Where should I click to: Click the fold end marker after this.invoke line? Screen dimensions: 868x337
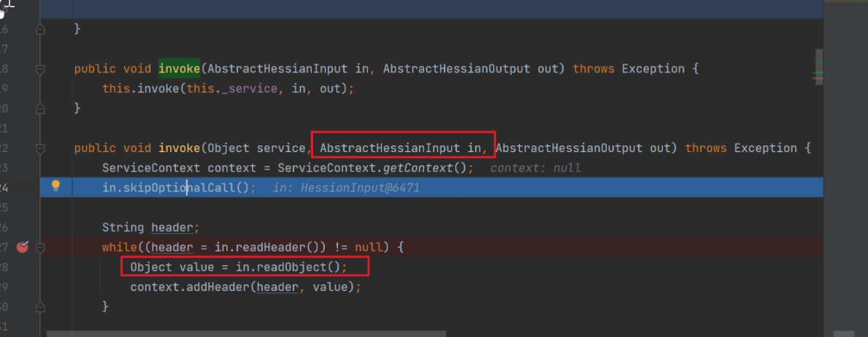click(41, 108)
